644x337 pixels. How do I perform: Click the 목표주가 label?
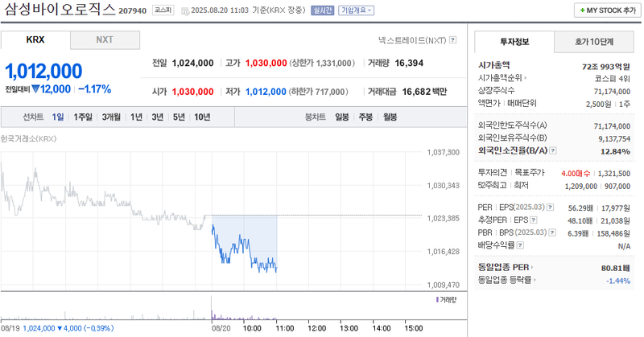coord(530,173)
